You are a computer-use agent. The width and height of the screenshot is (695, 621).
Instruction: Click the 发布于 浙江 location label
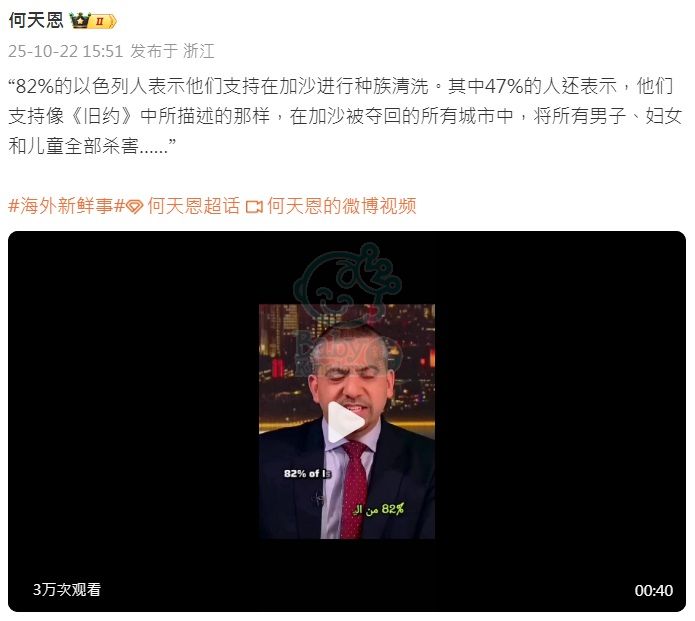[172, 51]
